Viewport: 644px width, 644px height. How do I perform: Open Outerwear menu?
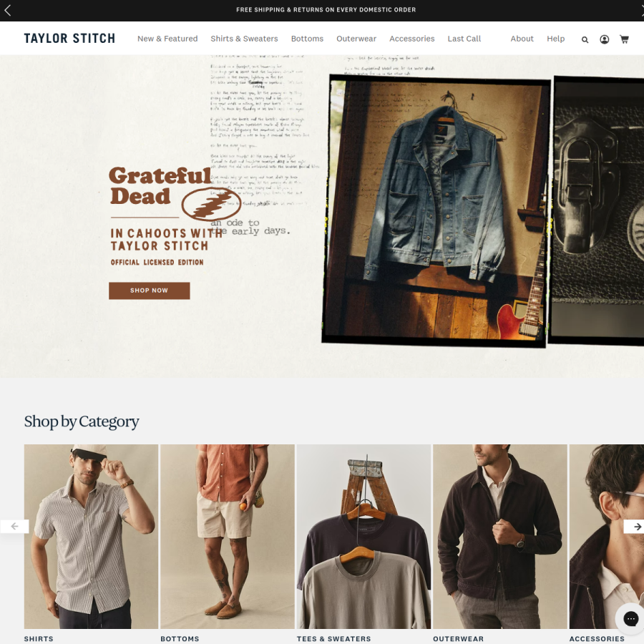(x=356, y=39)
